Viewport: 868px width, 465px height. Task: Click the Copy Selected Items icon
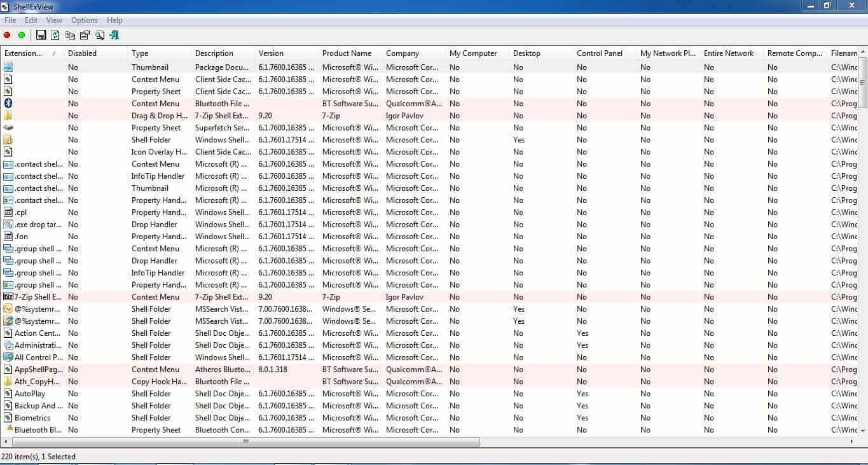70,36
